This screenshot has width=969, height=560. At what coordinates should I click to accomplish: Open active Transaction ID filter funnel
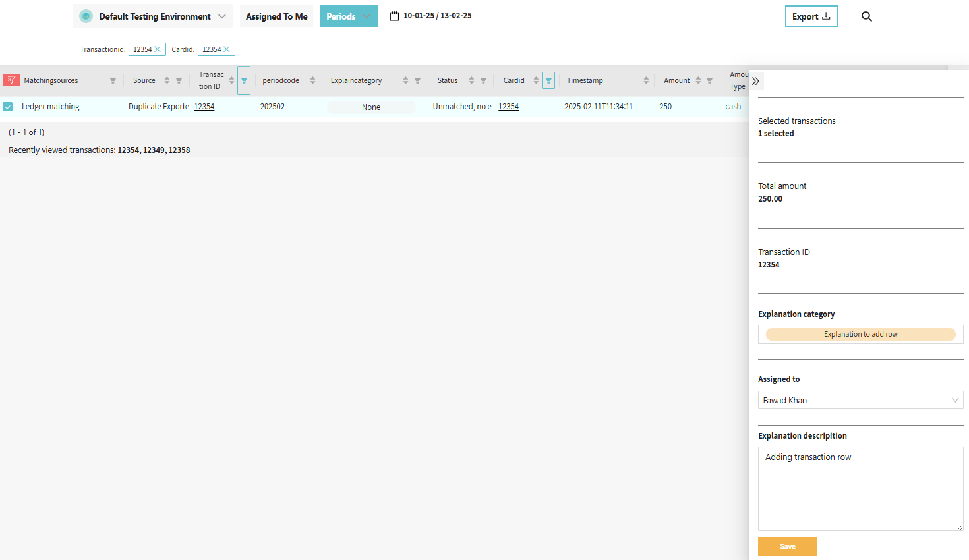tap(244, 80)
